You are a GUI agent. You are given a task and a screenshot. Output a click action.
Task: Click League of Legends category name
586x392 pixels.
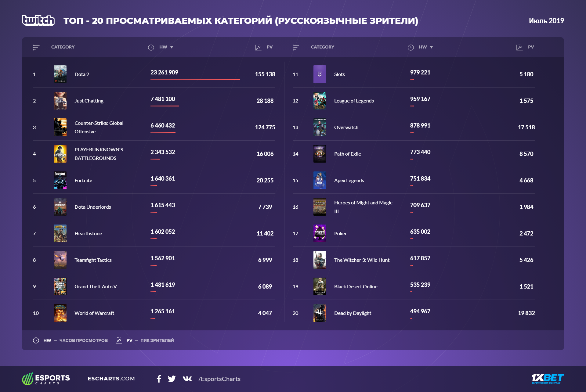[354, 101]
